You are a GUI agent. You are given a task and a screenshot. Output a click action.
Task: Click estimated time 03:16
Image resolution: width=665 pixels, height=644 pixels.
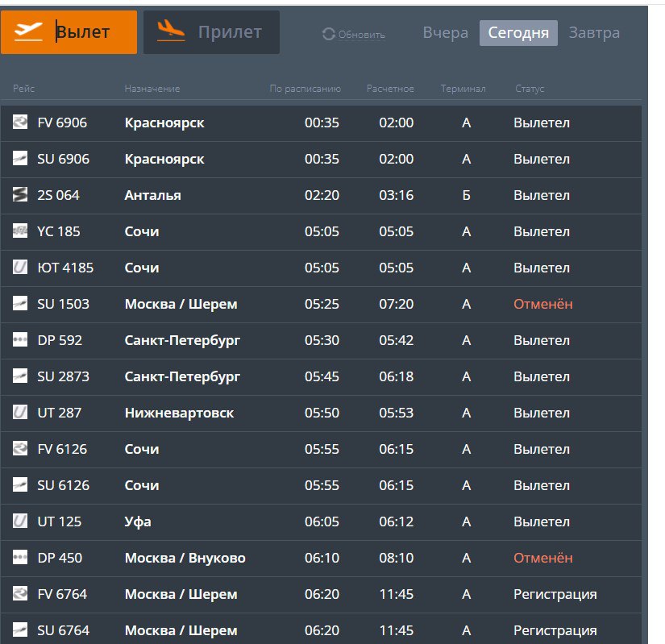coord(396,195)
